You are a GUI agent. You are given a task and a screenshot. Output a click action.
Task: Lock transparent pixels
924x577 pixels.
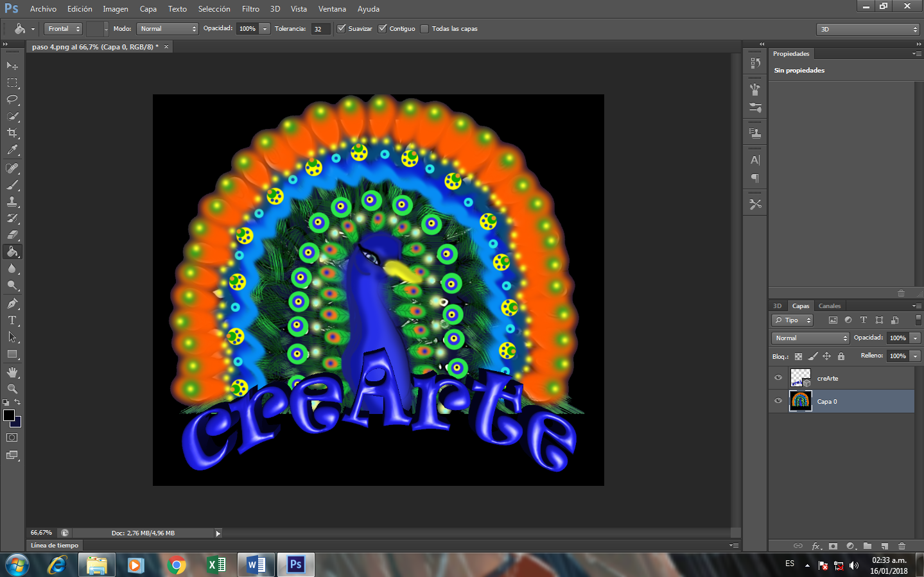tap(798, 356)
